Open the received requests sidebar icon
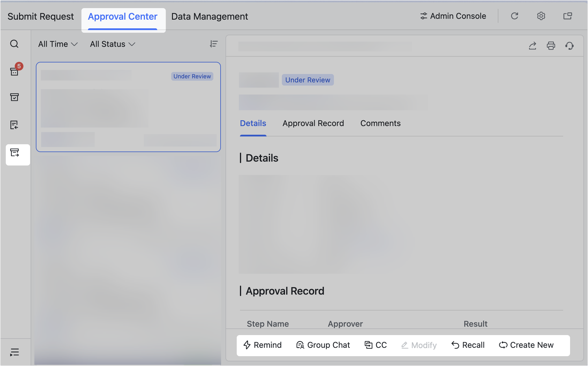This screenshot has width=588, height=366. tap(14, 125)
